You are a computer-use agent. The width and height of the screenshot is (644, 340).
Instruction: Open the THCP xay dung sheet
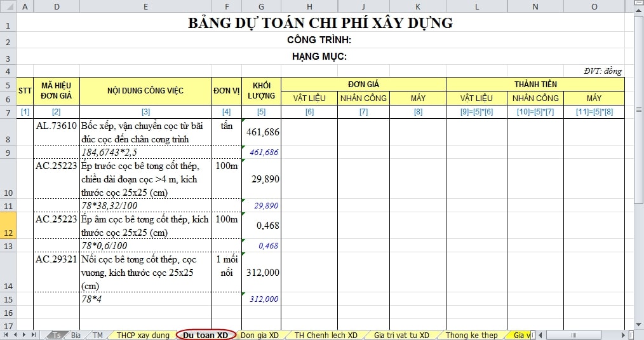[143, 335]
